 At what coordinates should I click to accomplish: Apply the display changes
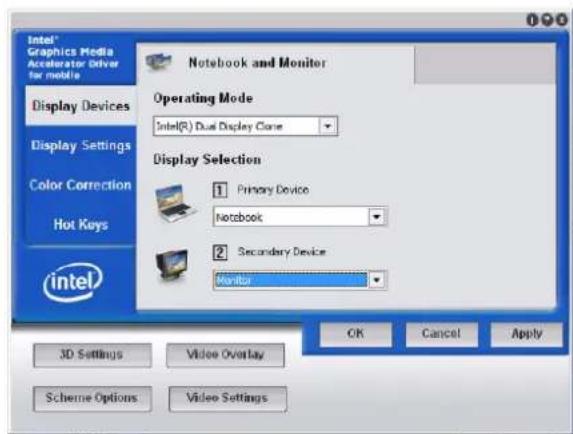tap(526, 334)
